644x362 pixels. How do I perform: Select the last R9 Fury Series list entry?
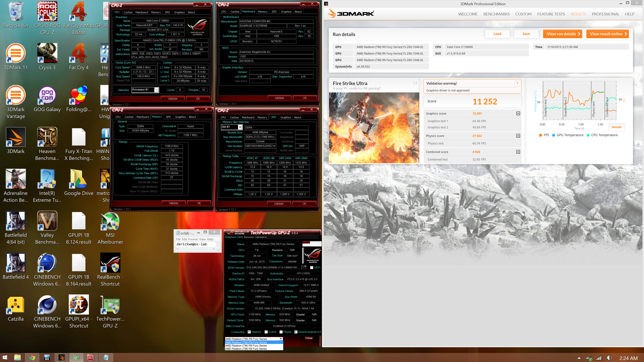pos(254,349)
